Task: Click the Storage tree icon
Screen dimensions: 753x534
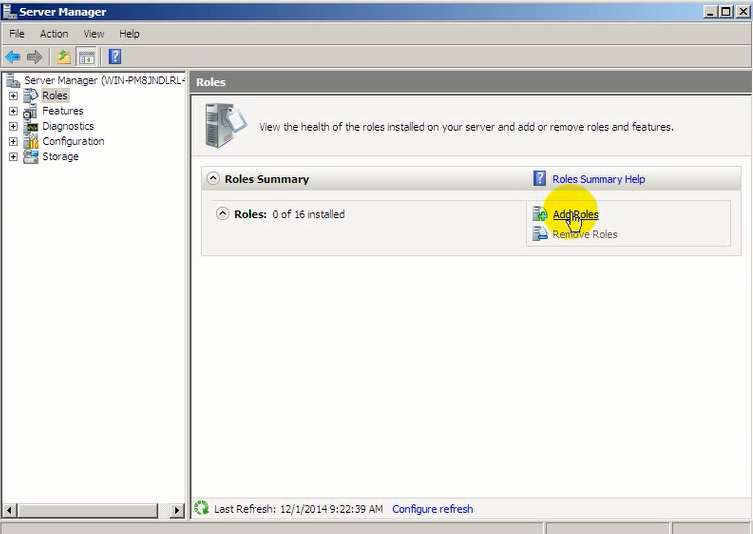Action: pos(31,157)
